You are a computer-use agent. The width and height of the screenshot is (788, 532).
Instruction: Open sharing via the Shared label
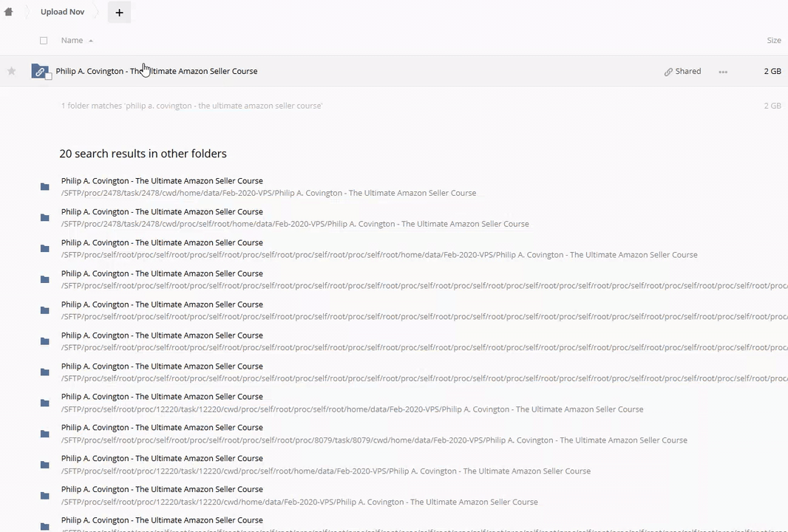point(682,72)
